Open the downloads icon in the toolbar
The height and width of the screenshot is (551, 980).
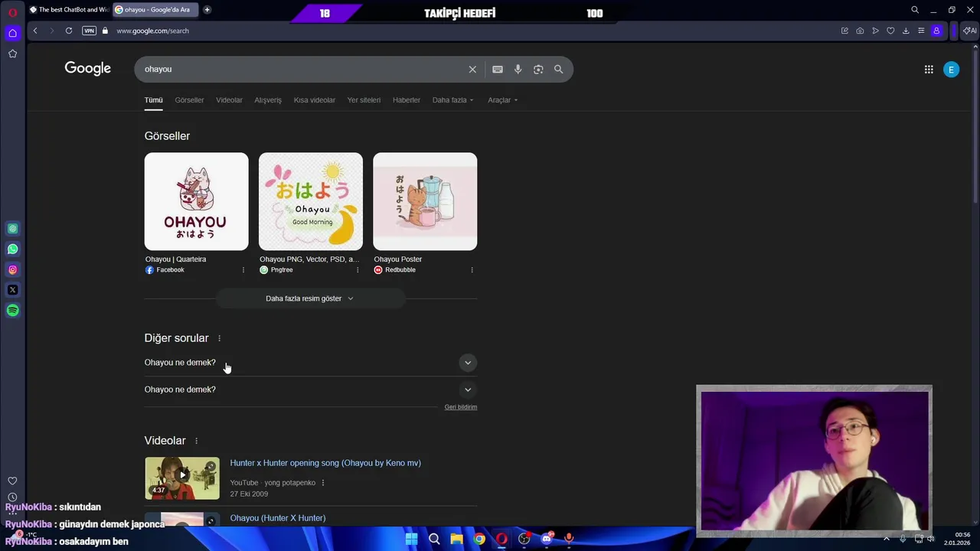click(906, 31)
